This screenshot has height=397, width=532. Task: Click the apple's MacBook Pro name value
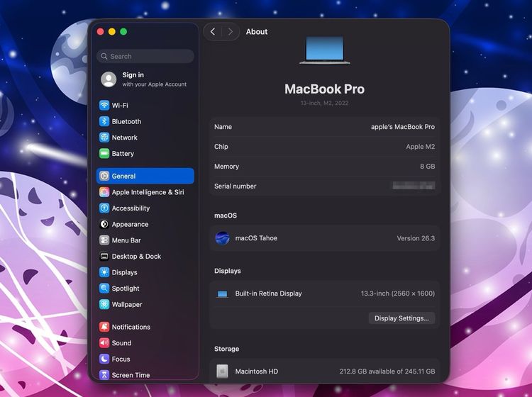[403, 127]
